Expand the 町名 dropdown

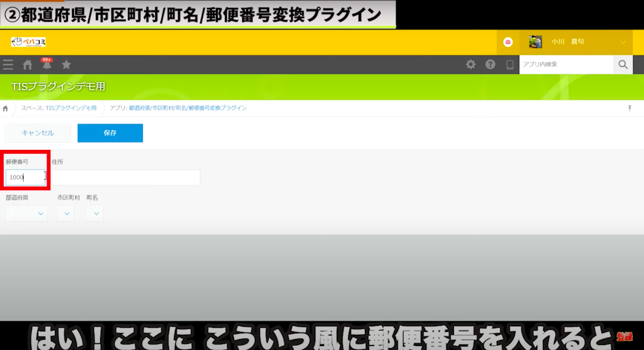pyautogui.click(x=95, y=214)
